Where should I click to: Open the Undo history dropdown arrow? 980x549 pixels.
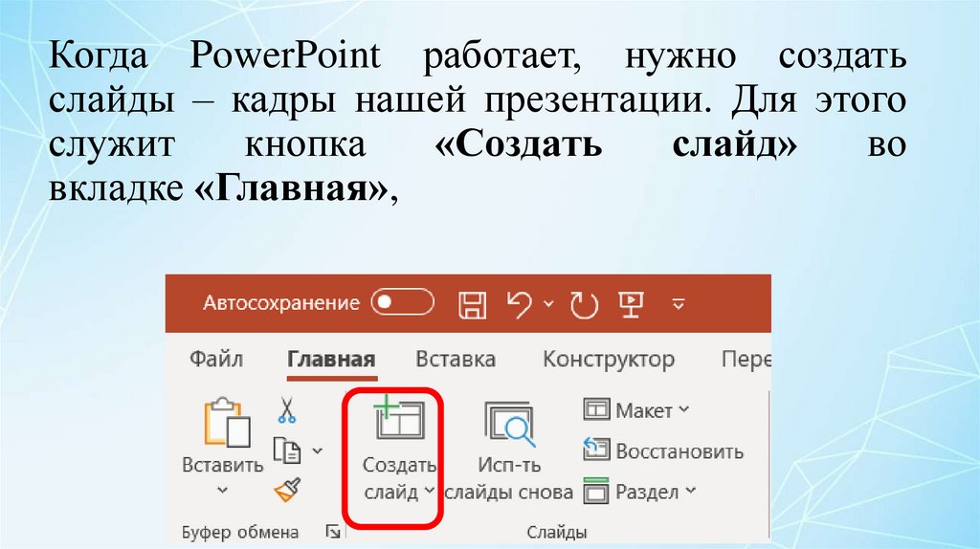click(548, 304)
